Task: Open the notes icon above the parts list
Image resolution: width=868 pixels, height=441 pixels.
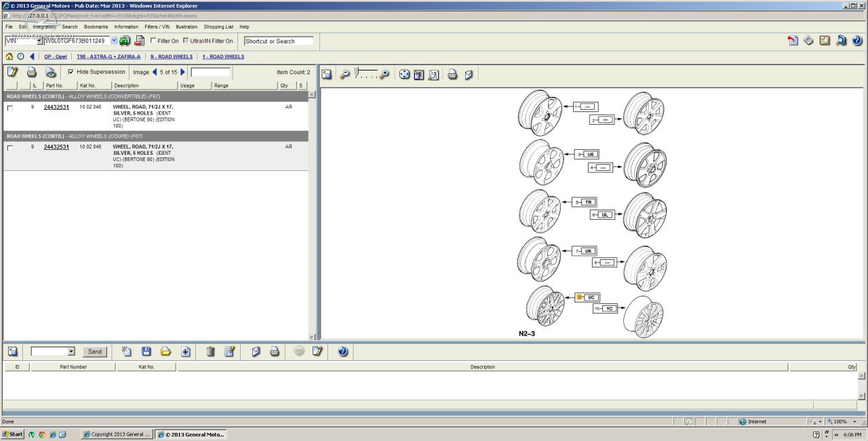Action: point(12,72)
